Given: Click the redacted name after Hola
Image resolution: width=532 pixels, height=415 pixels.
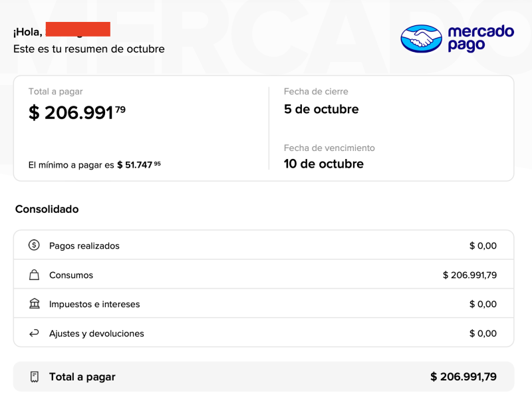Looking at the screenshot, I should point(77,30).
